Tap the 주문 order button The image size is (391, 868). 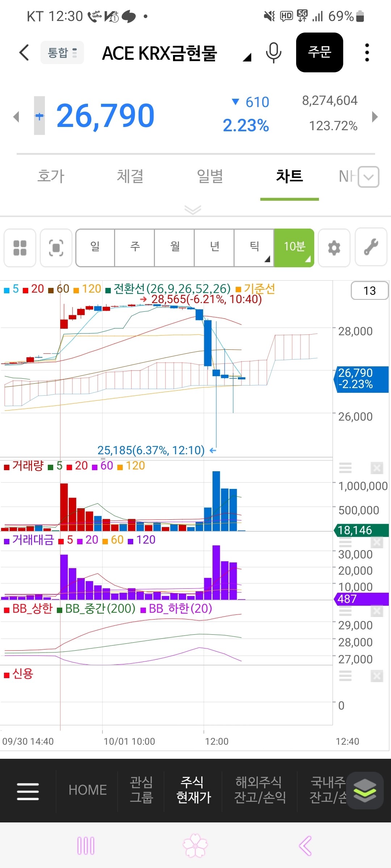pos(320,52)
